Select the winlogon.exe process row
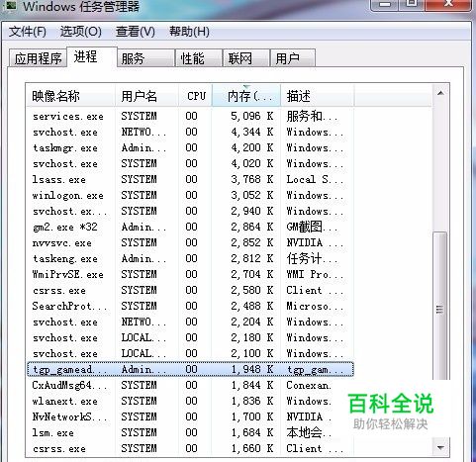This screenshot has height=462, width=476. click(x=190, y=195)
